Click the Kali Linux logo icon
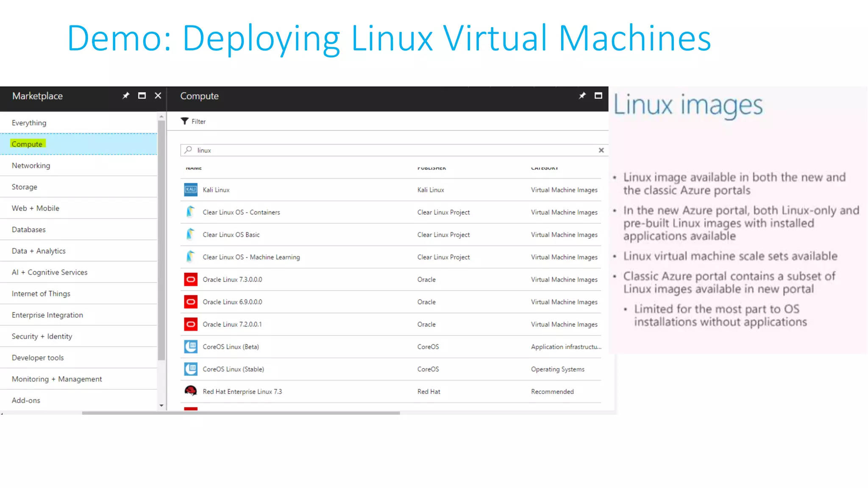The width and height of the screenshot is (868, 488). 191,190
